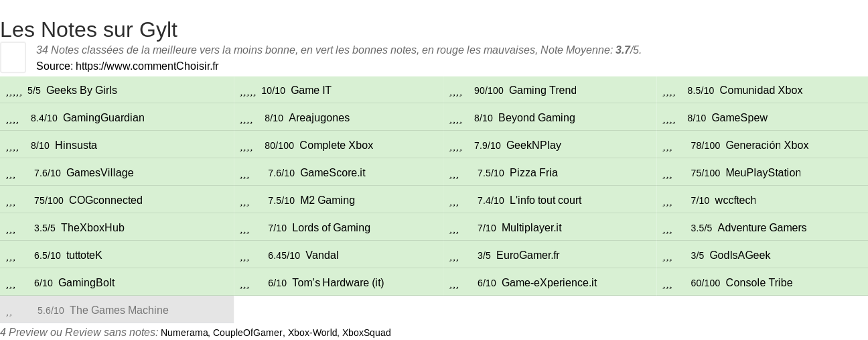Open the M2 Gaming review
This screenshot has height=340, width=868.
pyautogui.click(x=328, y=200)
